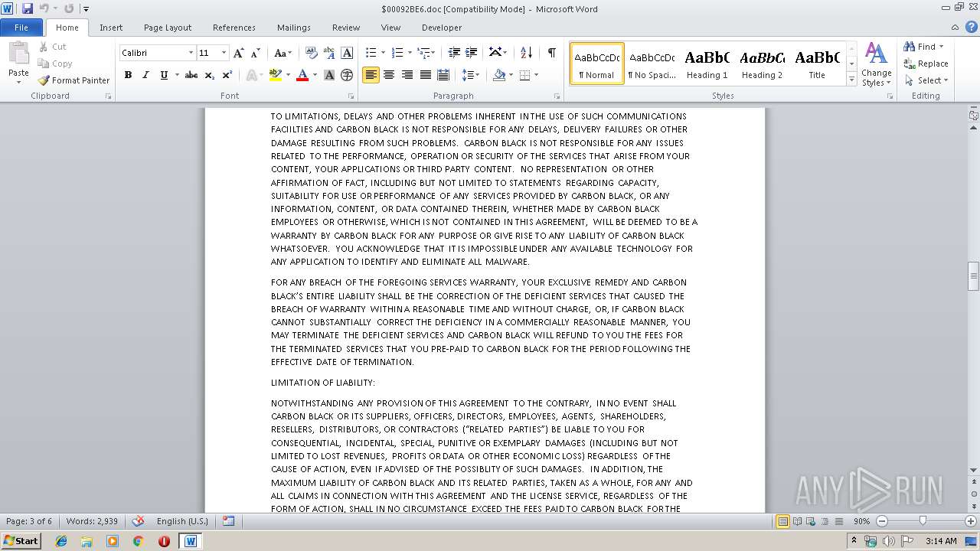Click the Text Highlight Color swatch
The image size is (980, 551).
[276, 75]
